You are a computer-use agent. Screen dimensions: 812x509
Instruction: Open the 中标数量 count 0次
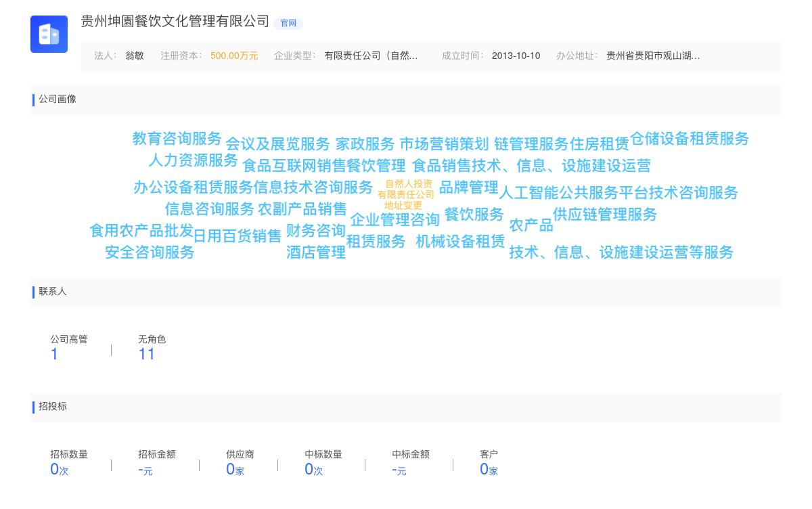click(314, 469)
